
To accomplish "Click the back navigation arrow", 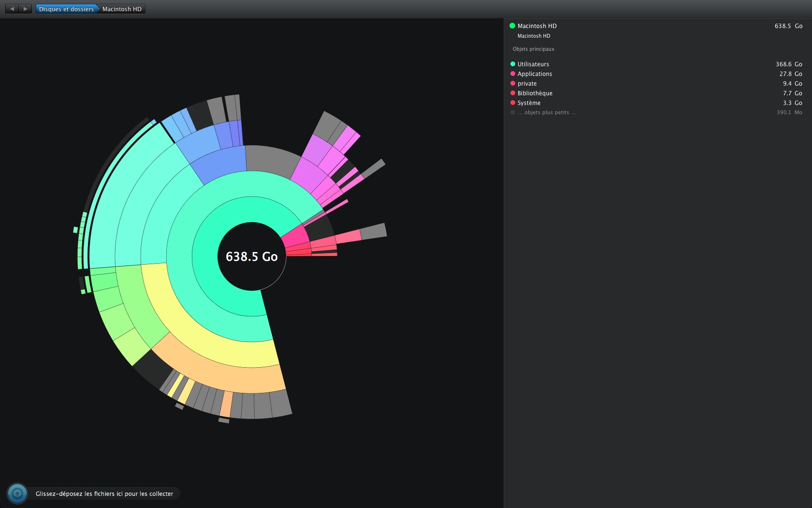I will [12, 9].
